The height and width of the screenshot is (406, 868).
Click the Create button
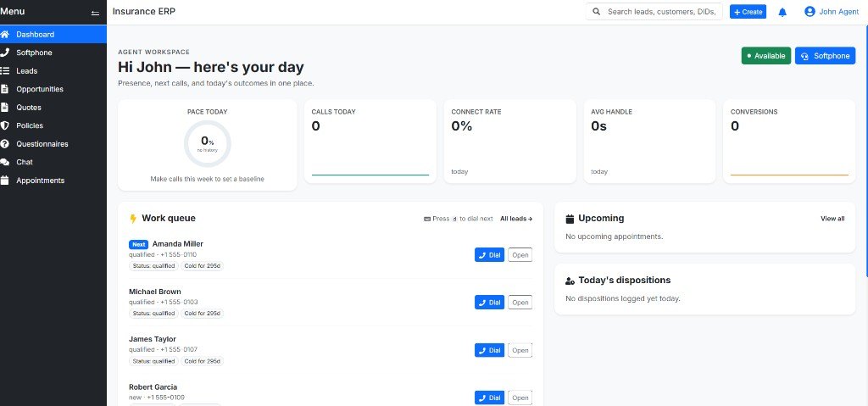tap(748, 12)
